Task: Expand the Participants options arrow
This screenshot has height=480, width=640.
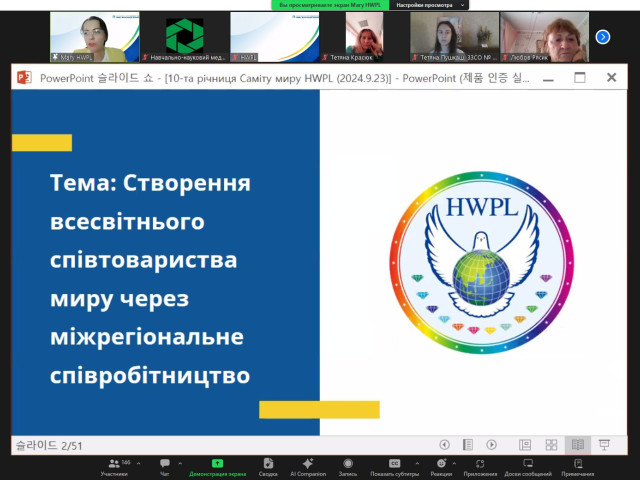Action: click(x=139, y=464)
